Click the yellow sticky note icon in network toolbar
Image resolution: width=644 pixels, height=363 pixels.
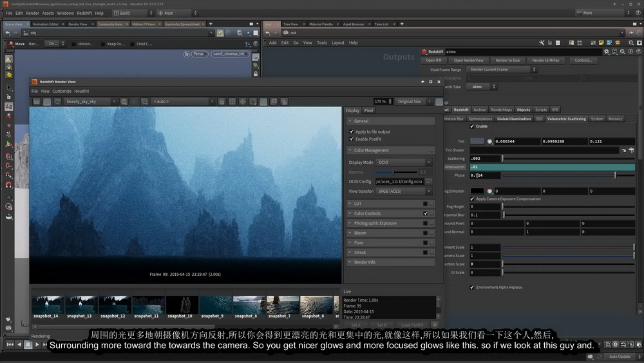(601, 43)
